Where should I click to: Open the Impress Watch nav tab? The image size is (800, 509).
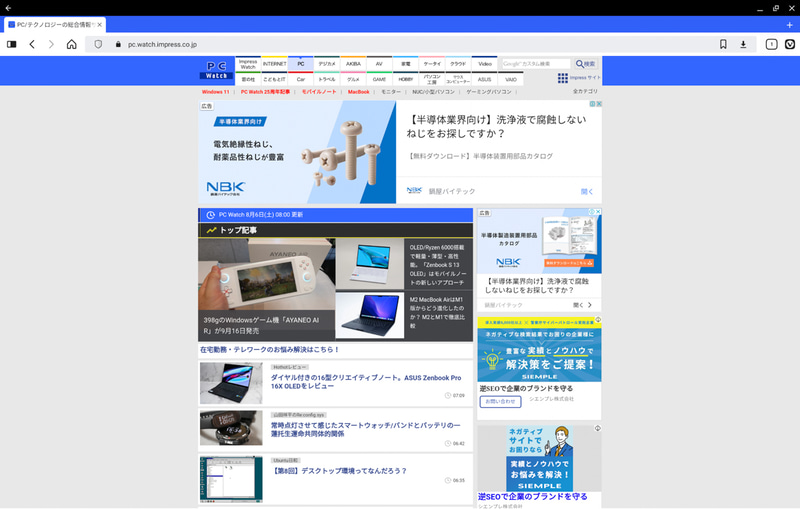(x=248, y=64)
